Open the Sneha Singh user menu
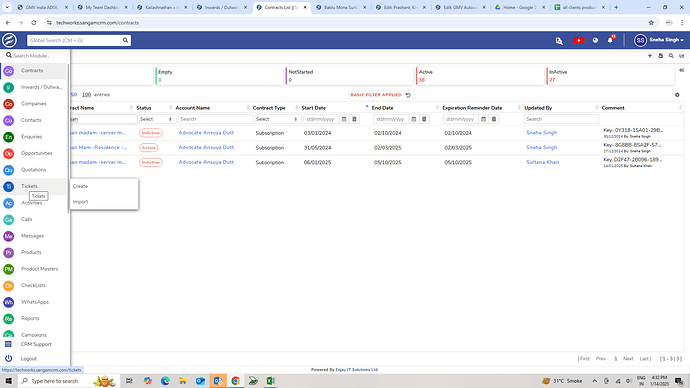 click(659, 40)
